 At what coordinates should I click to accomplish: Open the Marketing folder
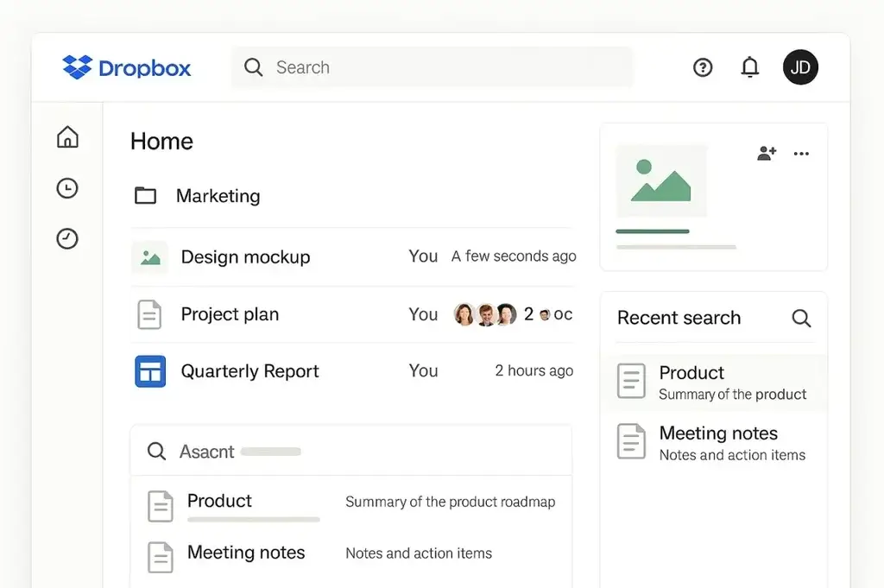click(x=352, y=196)
